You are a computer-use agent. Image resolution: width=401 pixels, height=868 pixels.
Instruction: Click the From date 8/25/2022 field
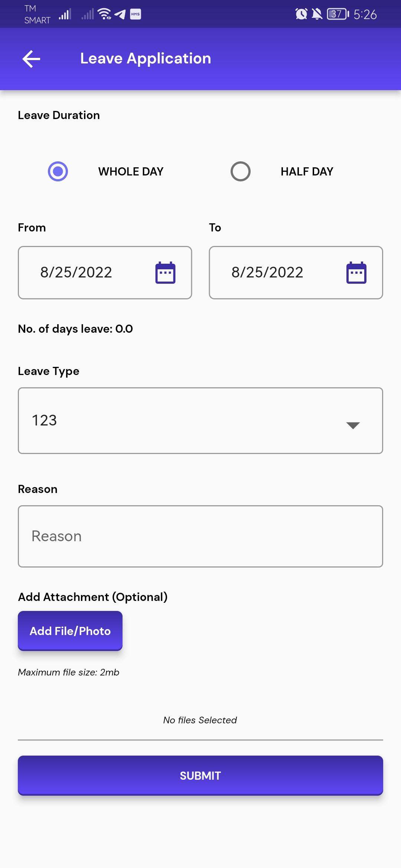(x=105, y=273)
